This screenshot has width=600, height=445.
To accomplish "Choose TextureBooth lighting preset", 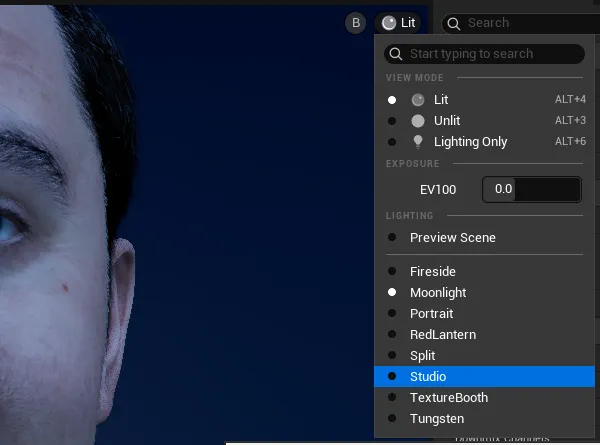I will [484, 398].
